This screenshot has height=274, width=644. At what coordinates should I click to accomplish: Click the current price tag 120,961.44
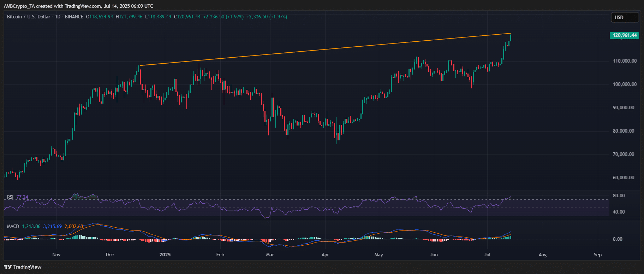[x=624, y=35]
